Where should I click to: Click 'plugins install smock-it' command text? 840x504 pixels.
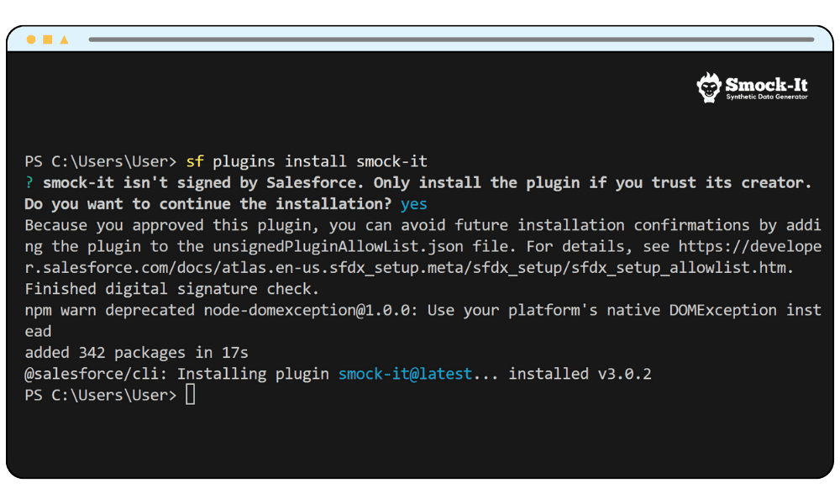(x=320, y=161)
